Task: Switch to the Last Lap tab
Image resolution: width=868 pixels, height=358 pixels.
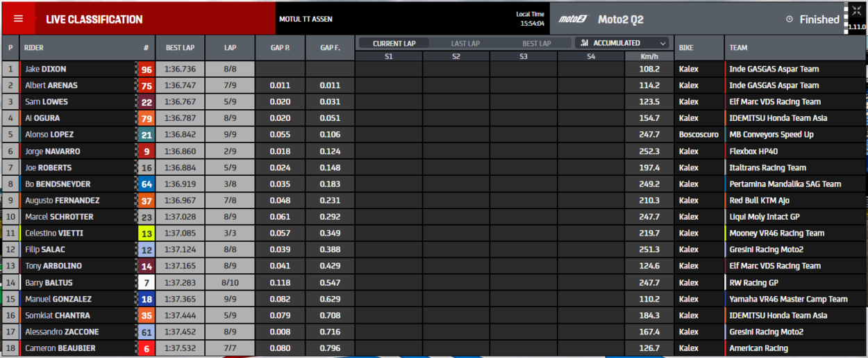Action: tap(465, 43)
